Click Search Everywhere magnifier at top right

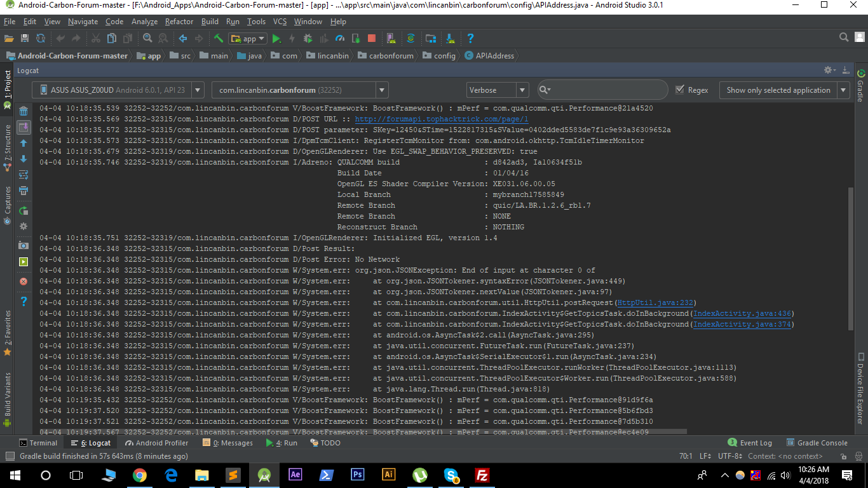click(844, 37)
